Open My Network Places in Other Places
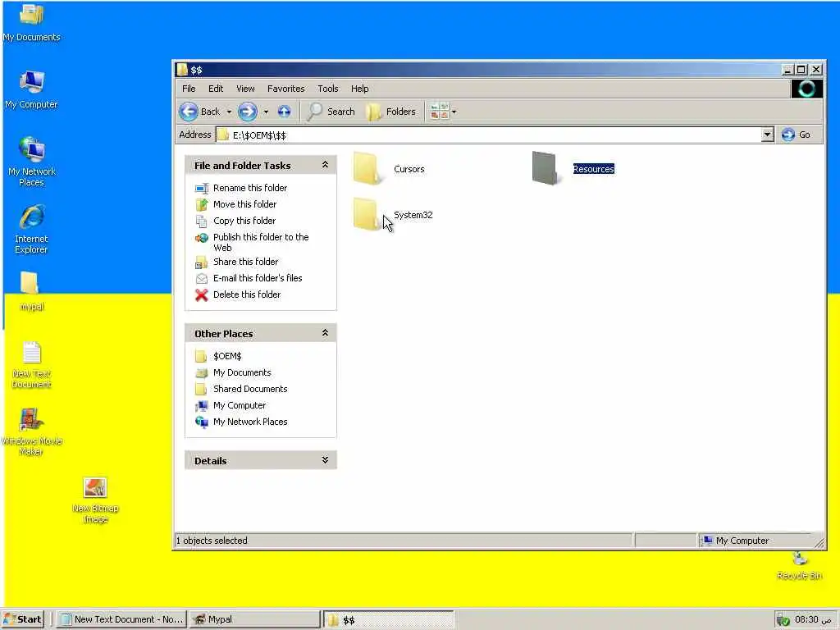The width and height of the screenshot is (840, 630). click(x=250, y=422)
